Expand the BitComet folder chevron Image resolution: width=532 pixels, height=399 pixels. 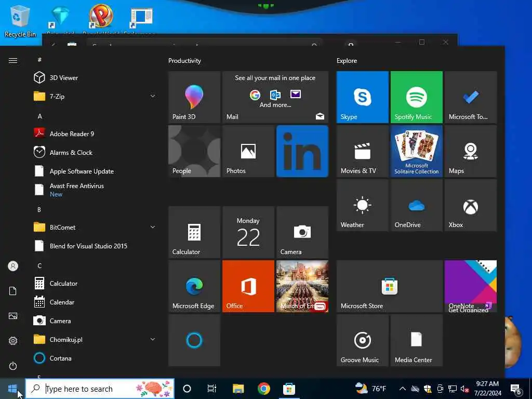[x=153, y=227]
